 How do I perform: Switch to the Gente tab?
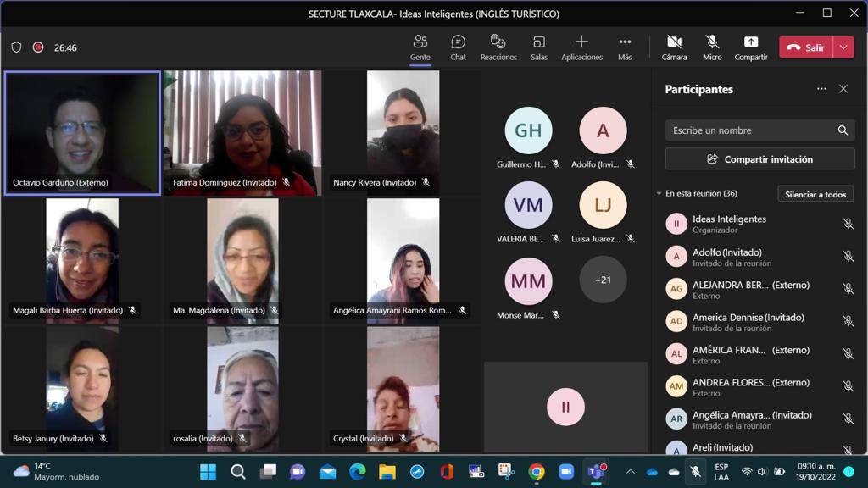tap(420, 47)
